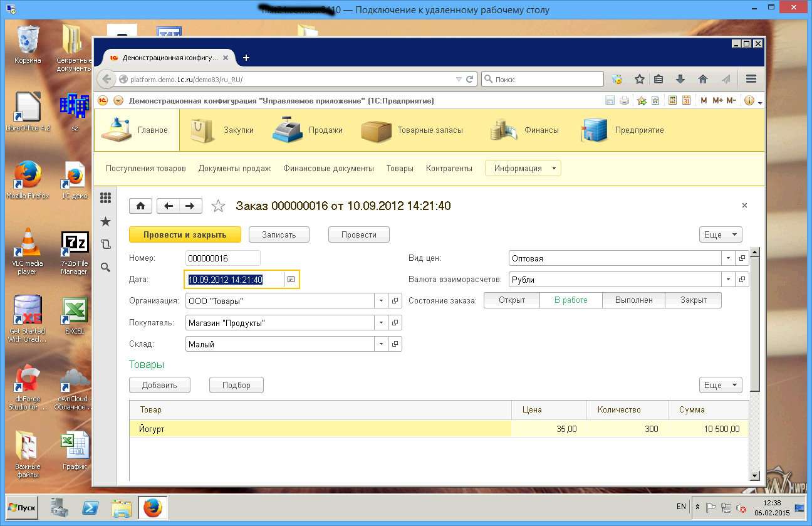
Task: Click the Номер input field
Action: (x=223, y=258)
